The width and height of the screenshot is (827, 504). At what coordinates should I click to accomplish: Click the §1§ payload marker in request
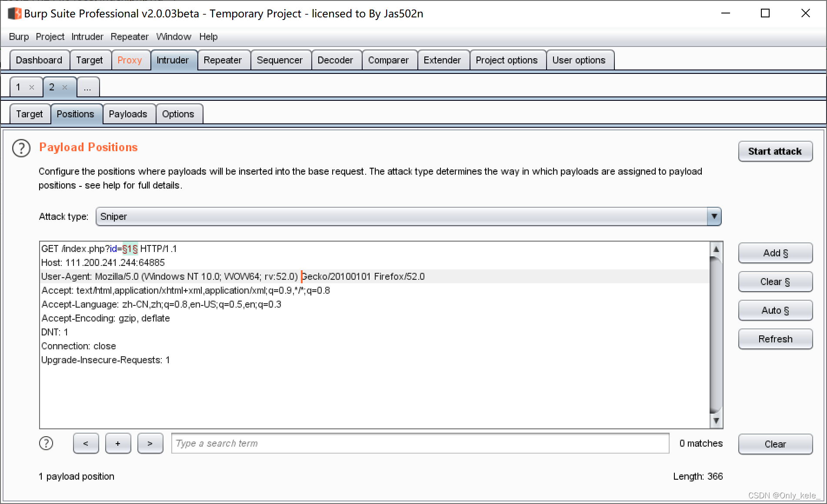130,249
